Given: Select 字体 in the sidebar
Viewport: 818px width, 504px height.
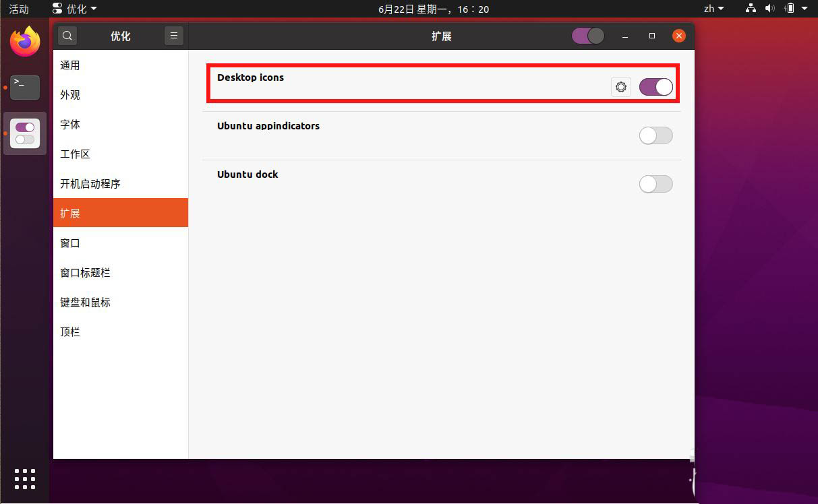Looking at the screenshot, I should pos(121,125).
